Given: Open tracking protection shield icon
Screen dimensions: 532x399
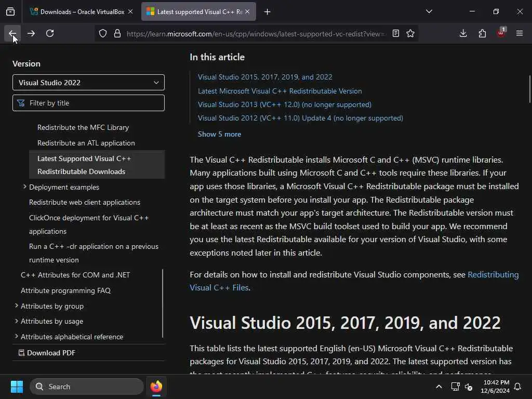Looking at the screenshot, I should pos(103,33).
